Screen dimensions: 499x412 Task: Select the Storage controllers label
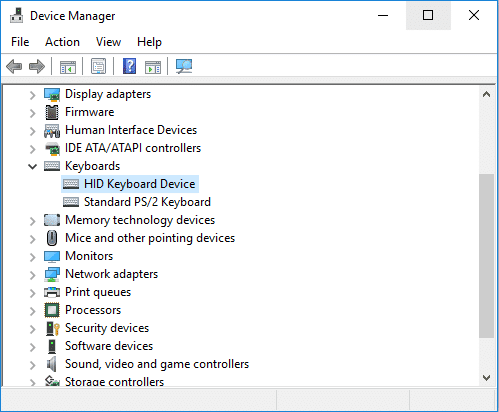[x=114, y=381]
